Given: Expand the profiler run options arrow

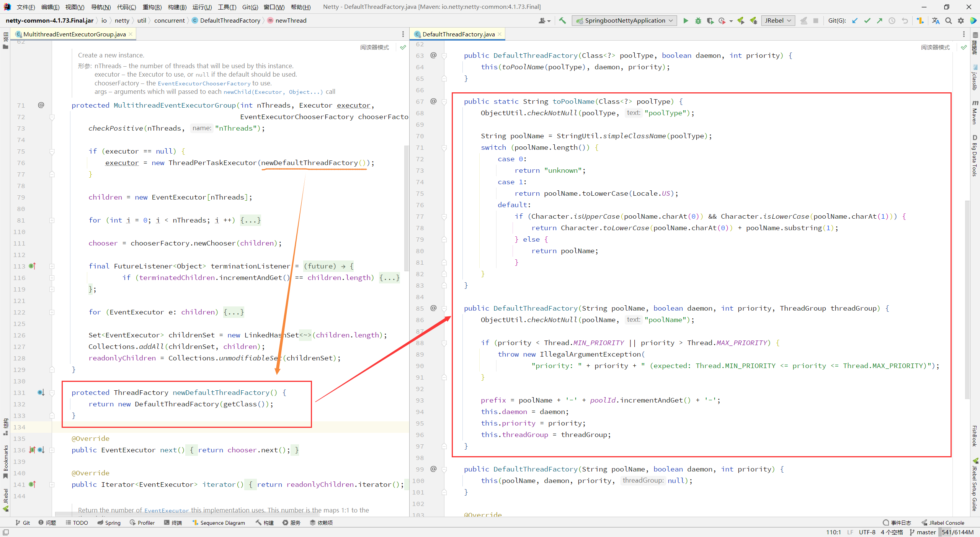Looking at the screenshot, I should pos(731,21).
